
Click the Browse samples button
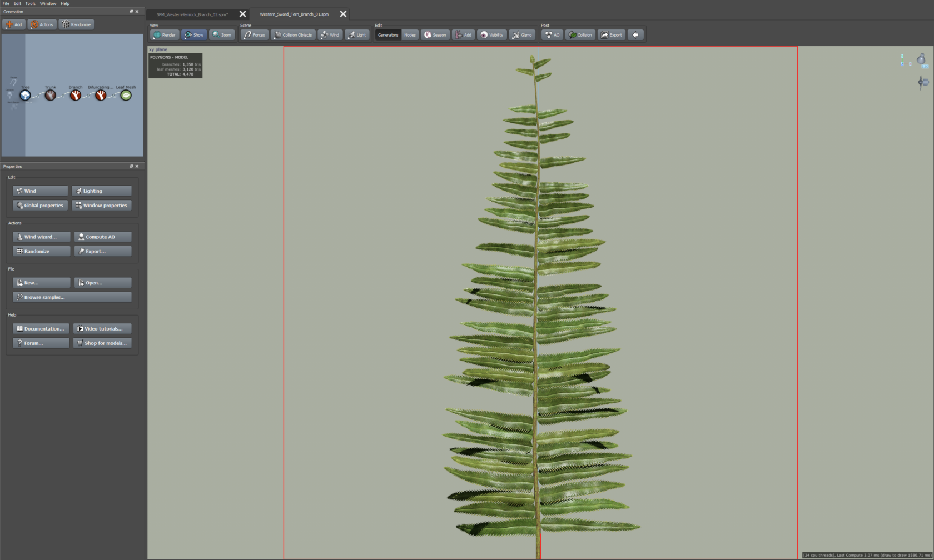72,297
